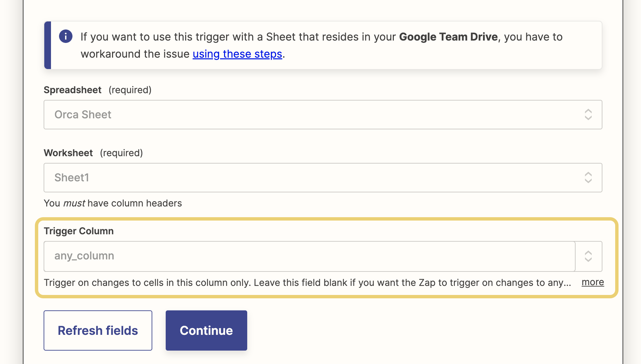Click the Trigger Column field label
This screenshot has width=641, height=364.
(79, 231)
